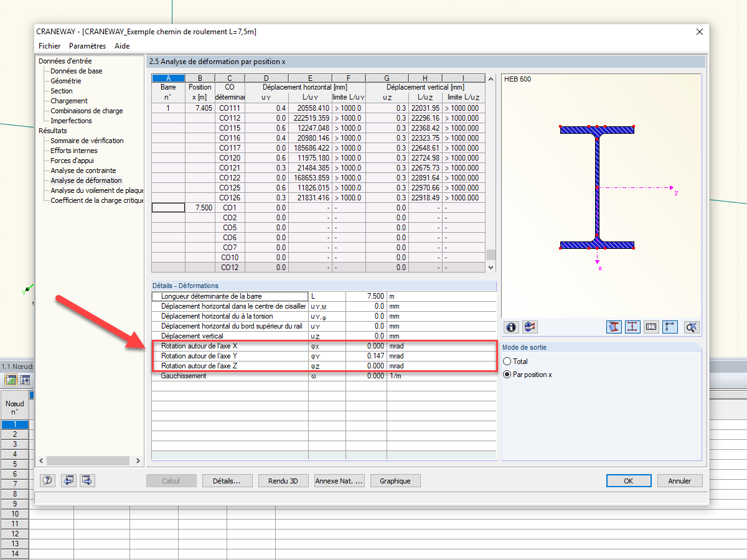The height and width of the screenshot is (560, 747).
Task: Confirm with the OK button
Action: 629,481
